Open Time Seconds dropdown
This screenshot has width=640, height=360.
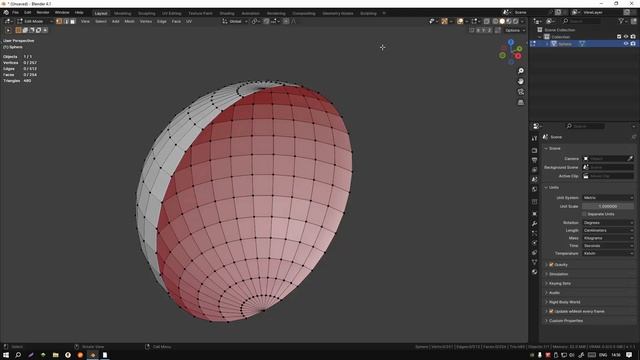click(608, 246)
